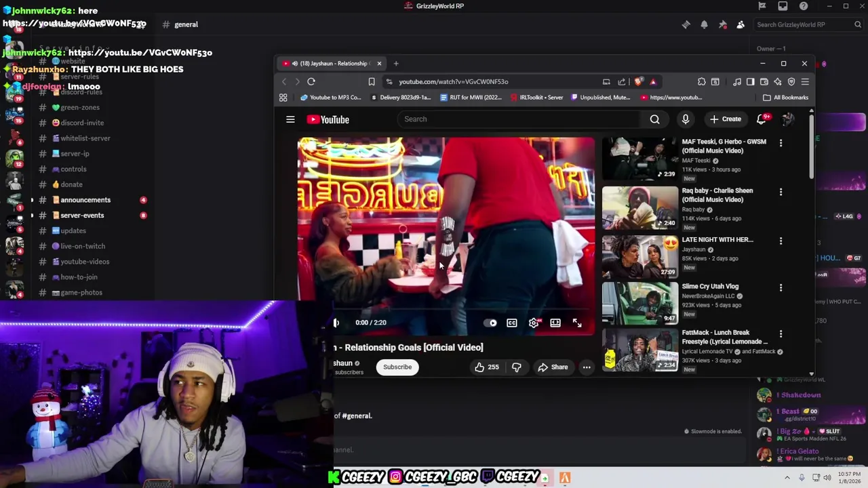Toggle closed captions CC button
This screenshot has height=488, width=868.
point(512,323)
